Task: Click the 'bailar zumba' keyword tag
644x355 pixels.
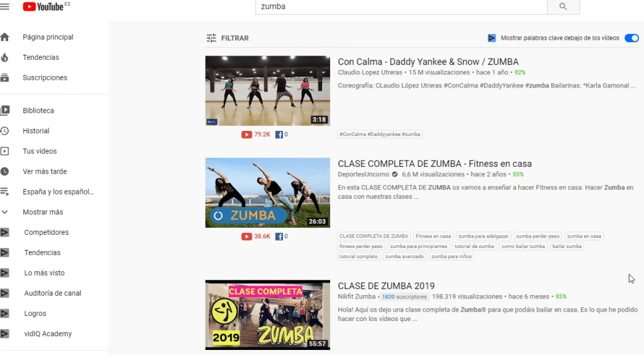Action: [567, 247]
